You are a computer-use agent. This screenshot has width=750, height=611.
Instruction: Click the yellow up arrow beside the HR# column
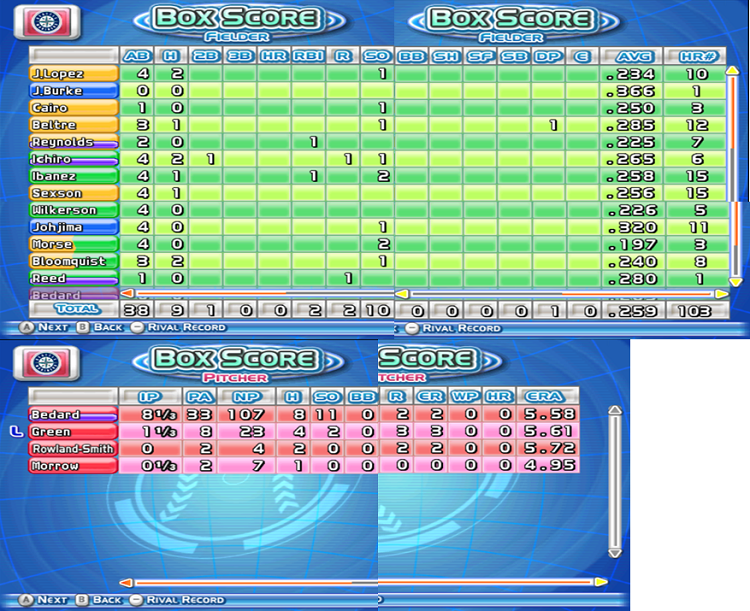(x=732, y=71)
